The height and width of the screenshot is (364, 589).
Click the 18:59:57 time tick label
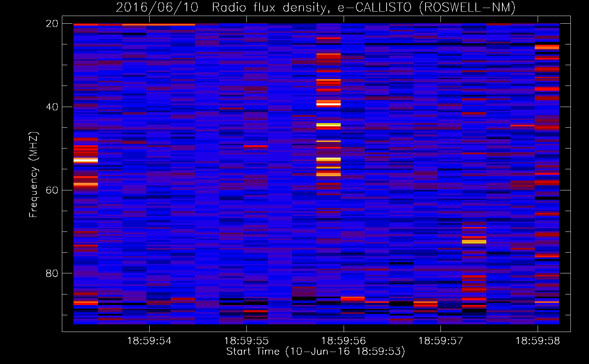(440, 341)
